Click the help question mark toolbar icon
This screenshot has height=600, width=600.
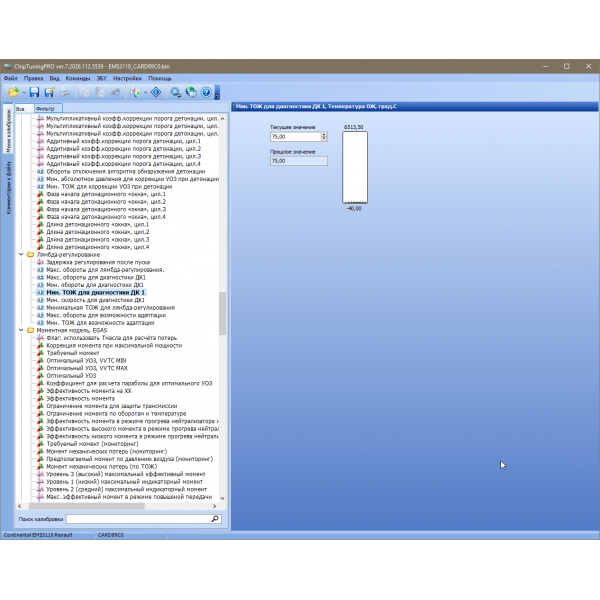click(205, 92)
